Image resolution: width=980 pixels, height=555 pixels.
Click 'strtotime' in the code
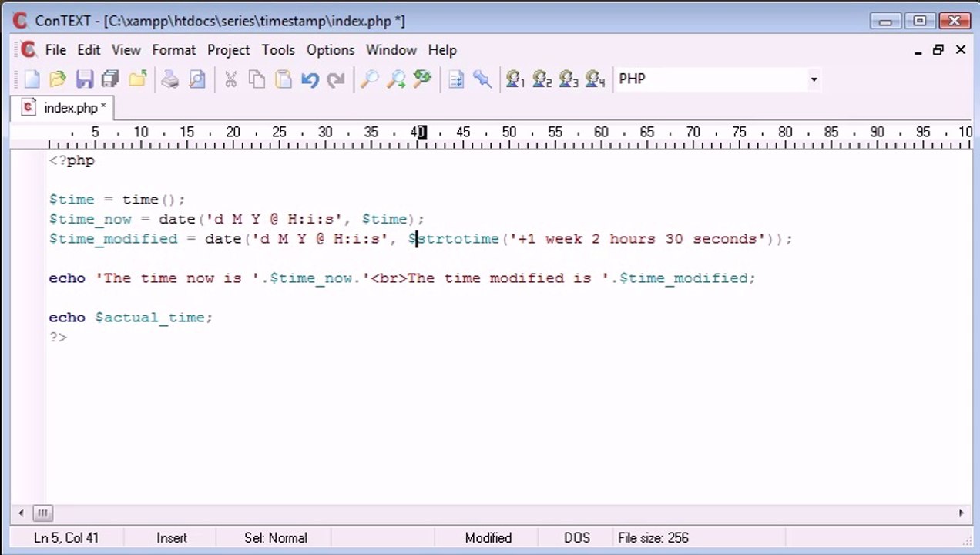click(x=458, y=239)
